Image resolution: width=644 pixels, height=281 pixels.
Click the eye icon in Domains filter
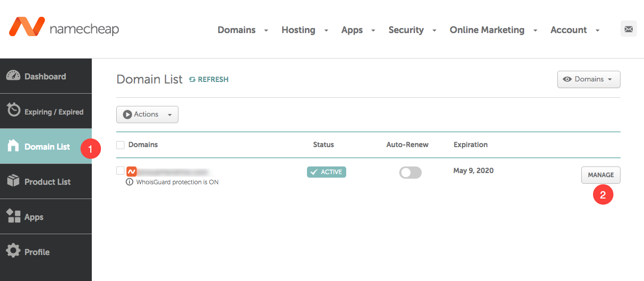567,79
